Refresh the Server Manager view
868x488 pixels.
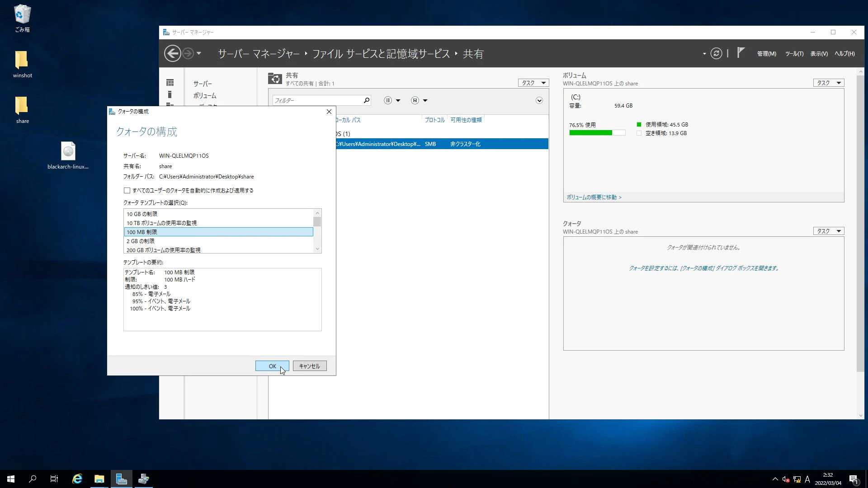(x=716, y=53)
